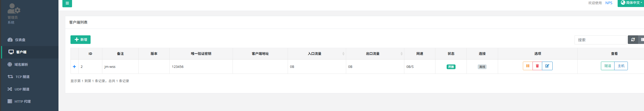Pause the jm-wss client
The height and width of the screenshot is (111, 644).
(x=528, y=66)
